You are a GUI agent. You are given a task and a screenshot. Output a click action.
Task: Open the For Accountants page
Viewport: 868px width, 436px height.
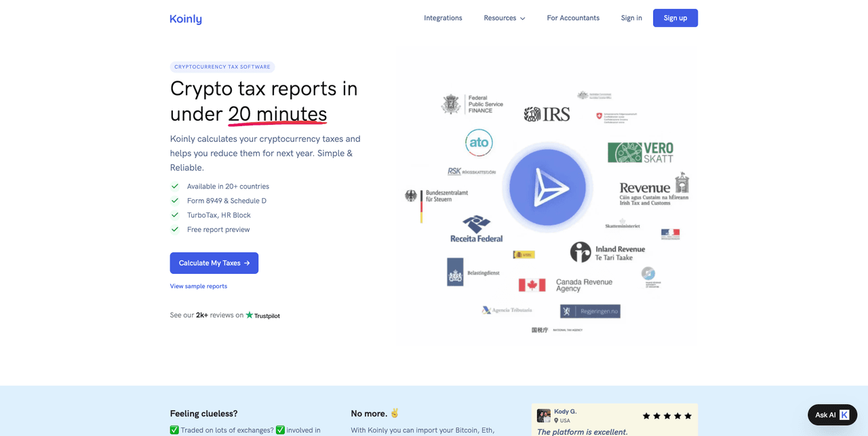tap(573, 18)
